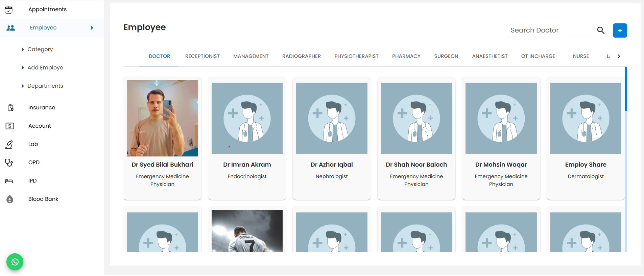Click the Dr Imran Akram name
Viewport: 644px width, 276px height.
click(247, 165)
